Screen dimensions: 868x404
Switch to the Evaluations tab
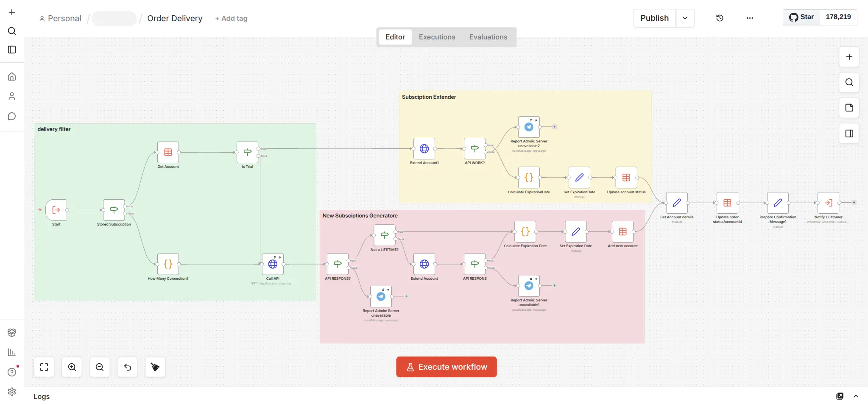click(x=488, y=37)
